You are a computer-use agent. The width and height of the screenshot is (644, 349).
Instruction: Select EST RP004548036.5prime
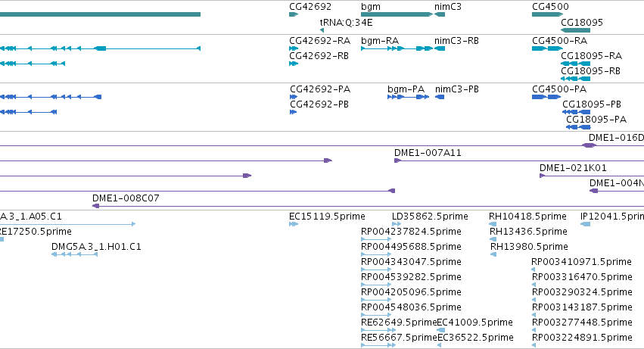(x=411, y=307)
